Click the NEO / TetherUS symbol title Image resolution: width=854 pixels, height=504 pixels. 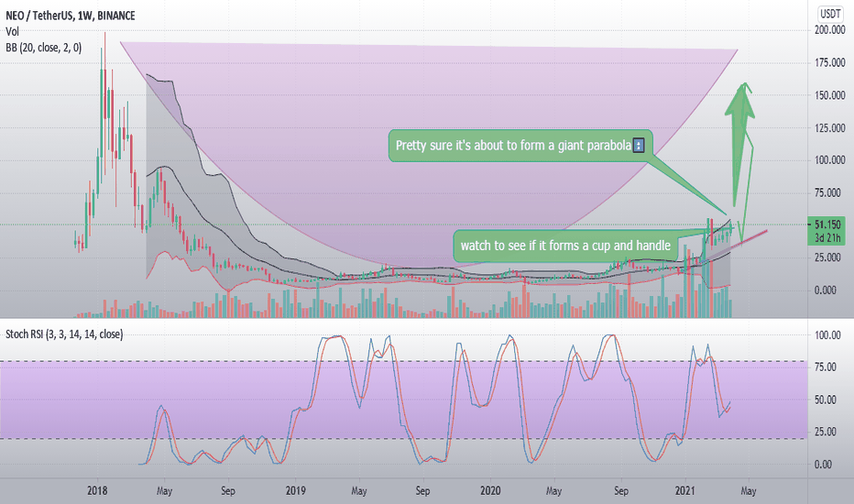[71, 16]
